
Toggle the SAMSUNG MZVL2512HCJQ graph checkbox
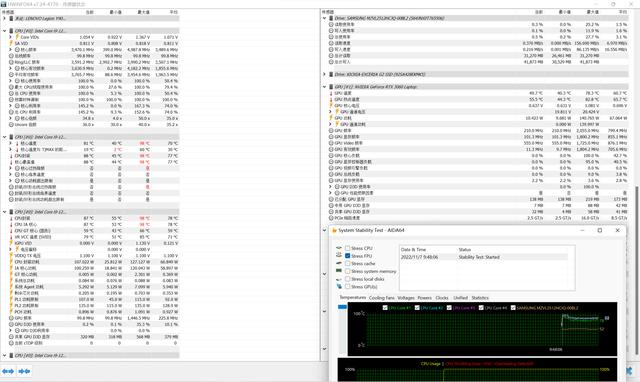(513, 308)
